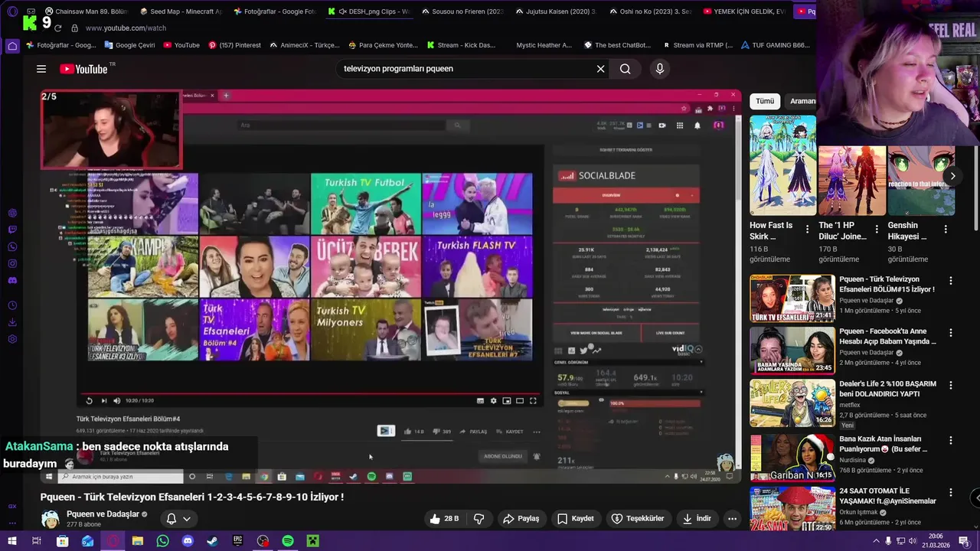980x551 pixels.
Task: Open How Fast Is Skirk short thumbnail
Action: (x=782, y=165)
